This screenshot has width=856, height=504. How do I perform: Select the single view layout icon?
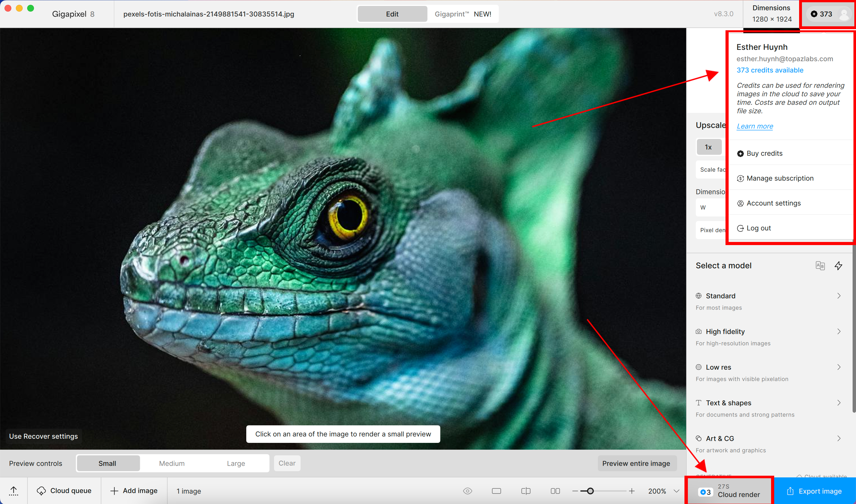(x=496, y=491)
